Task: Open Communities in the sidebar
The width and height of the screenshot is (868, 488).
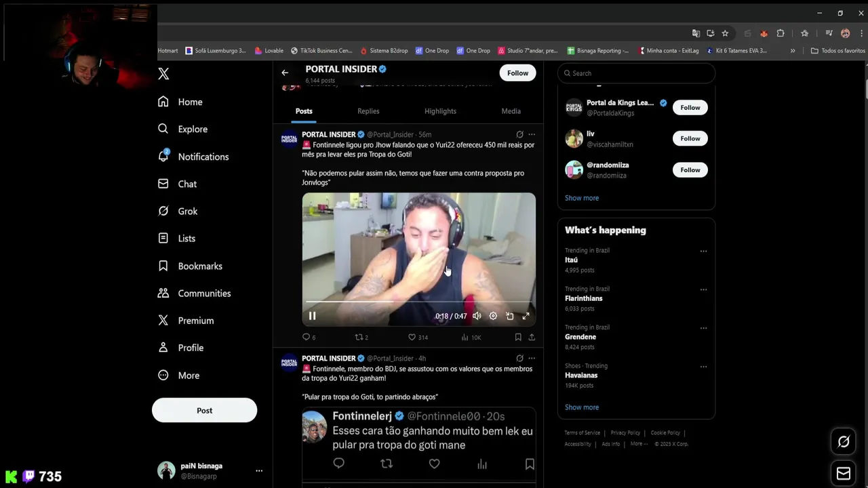Action: pyautogui.click(x=194, y=293)
